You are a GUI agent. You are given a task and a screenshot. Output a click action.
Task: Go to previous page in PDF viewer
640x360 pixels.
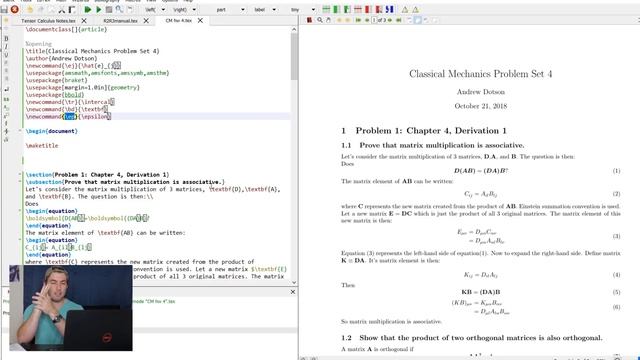pyautogui.click(x=367, y=20)
